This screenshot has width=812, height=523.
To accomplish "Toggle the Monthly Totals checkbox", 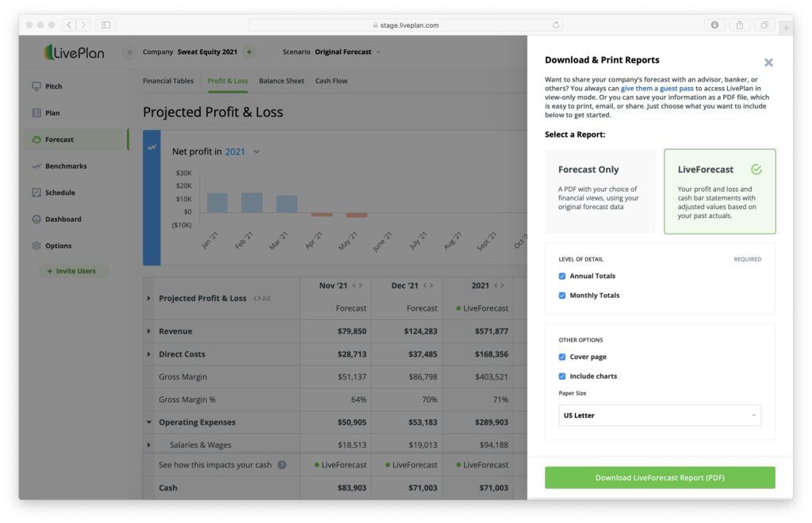I will pos(562,296).
